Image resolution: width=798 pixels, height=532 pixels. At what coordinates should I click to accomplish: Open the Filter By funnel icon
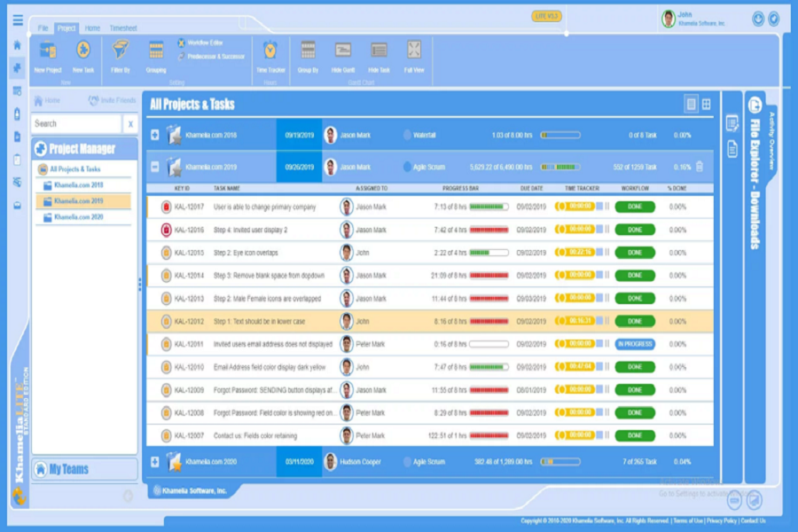pos(121,50)
